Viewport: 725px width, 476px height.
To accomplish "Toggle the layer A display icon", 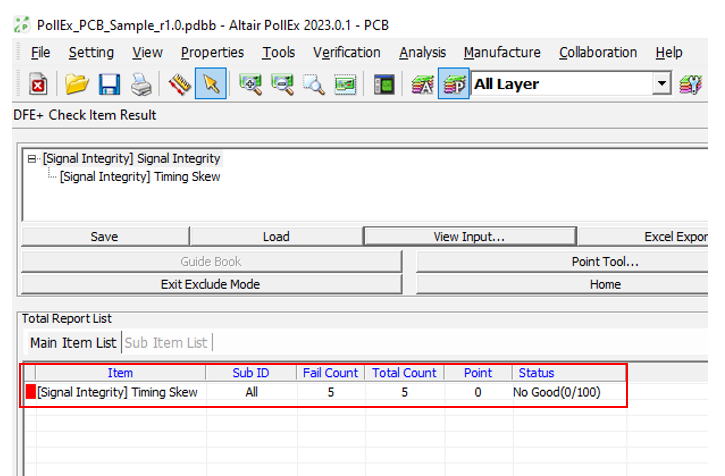I will pos(422,85).
